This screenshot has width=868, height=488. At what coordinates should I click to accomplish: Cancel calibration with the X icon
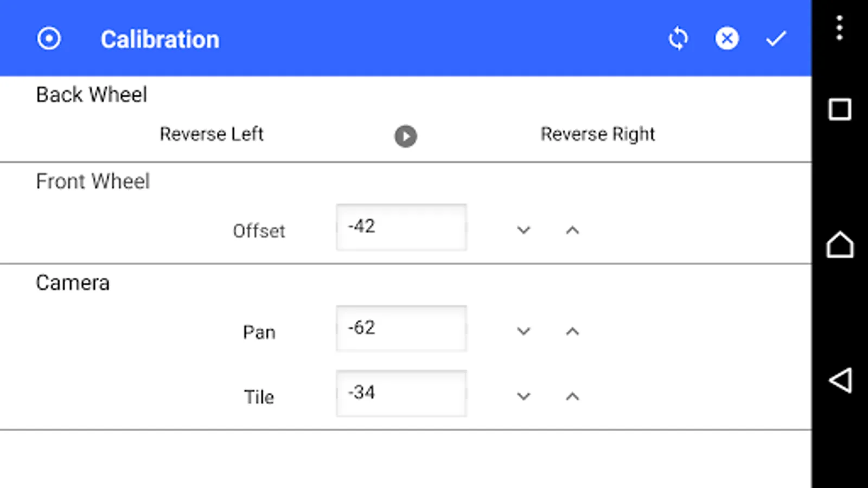pos(727,39)
